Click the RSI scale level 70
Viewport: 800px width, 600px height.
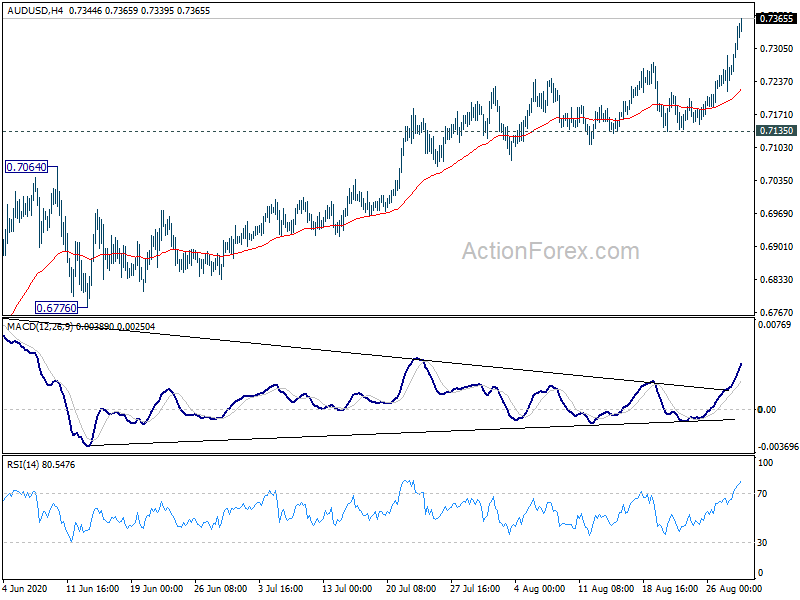(x=762, y=494)
